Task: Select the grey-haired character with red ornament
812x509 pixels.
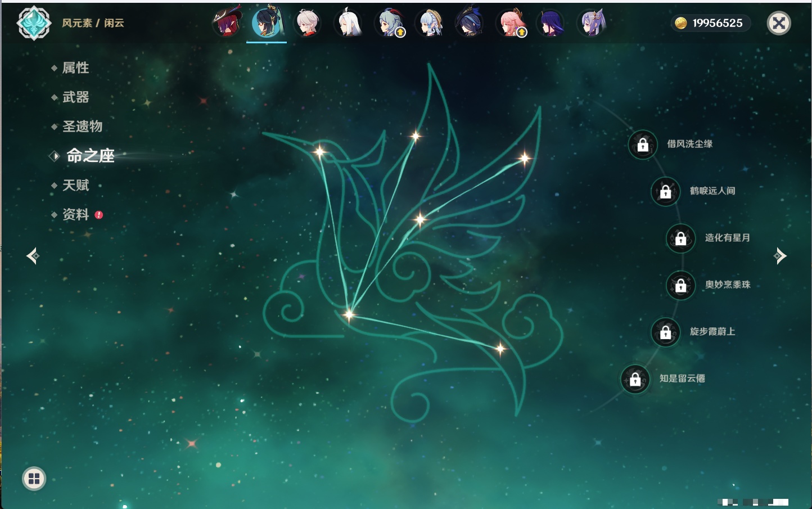Action: (x=389, y=23)
